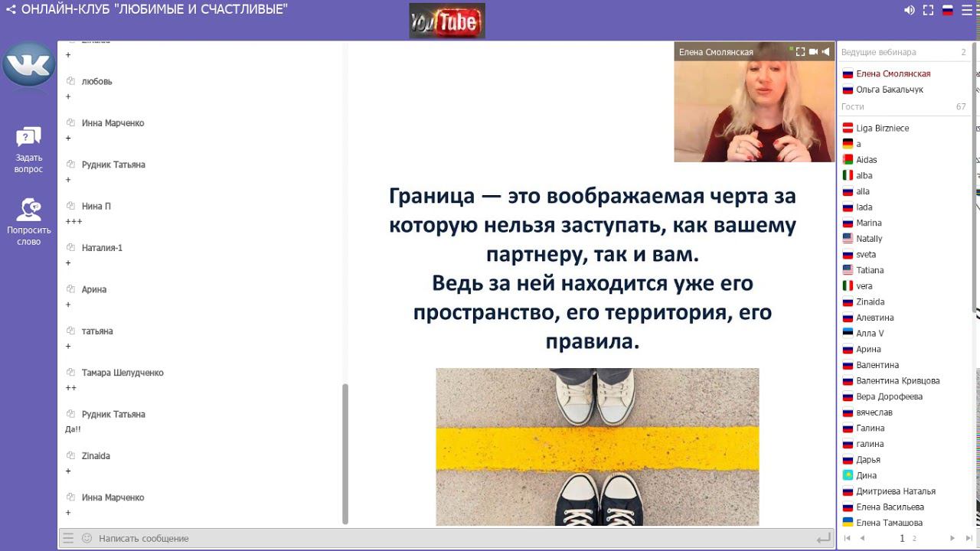
Task: Select guest Natally
Action: point(870,239)
